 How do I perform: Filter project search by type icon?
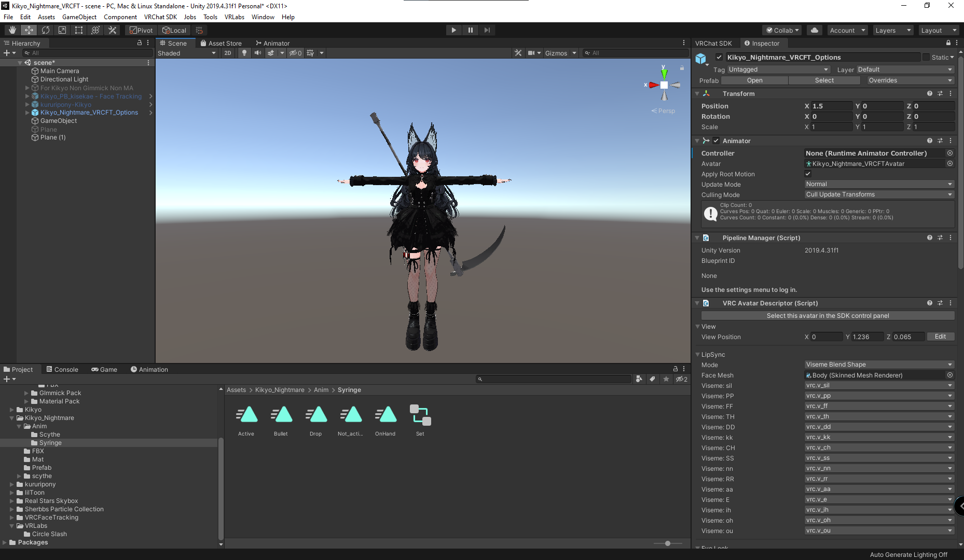click(639, 379)
